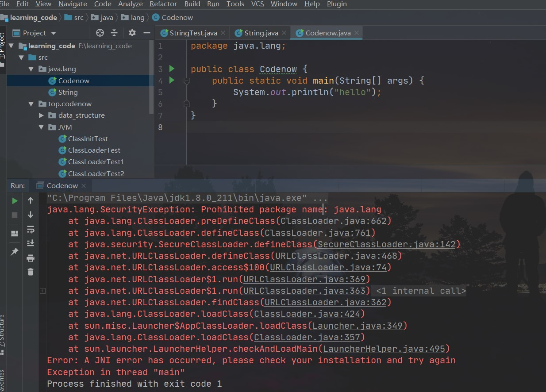This screenshot has height=392, width=546.
Task: Click Codenow breadcrumb in navigation bar
Action: click(173, 17)
